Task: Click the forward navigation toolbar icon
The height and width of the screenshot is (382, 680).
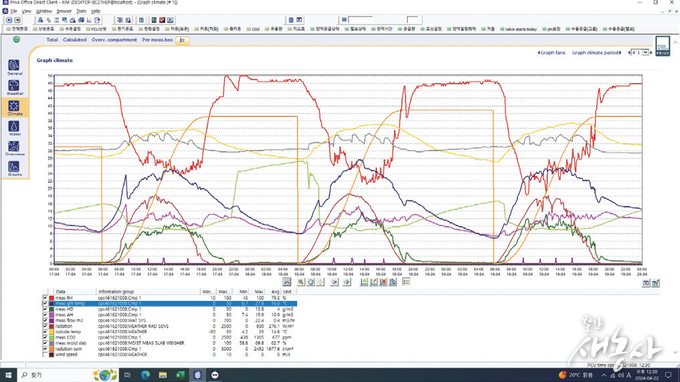Action: click(x=17, y=20)
